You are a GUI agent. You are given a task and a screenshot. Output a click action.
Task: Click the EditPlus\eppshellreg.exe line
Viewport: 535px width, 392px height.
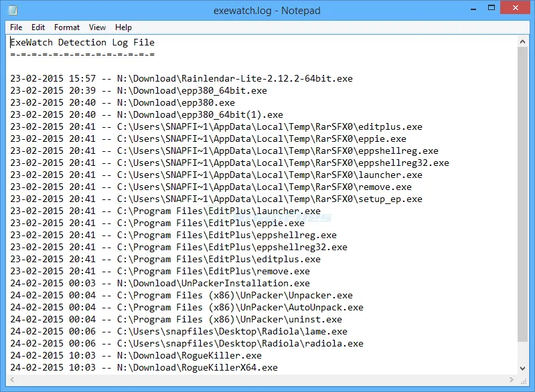tap(173, 235)
